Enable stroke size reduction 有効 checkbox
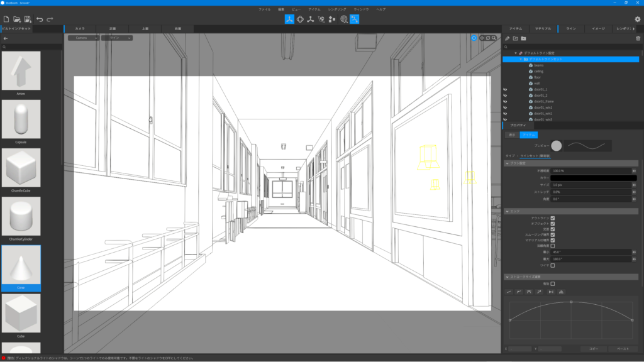The width and height of the screenshot is (644, 362). [553, 283]
